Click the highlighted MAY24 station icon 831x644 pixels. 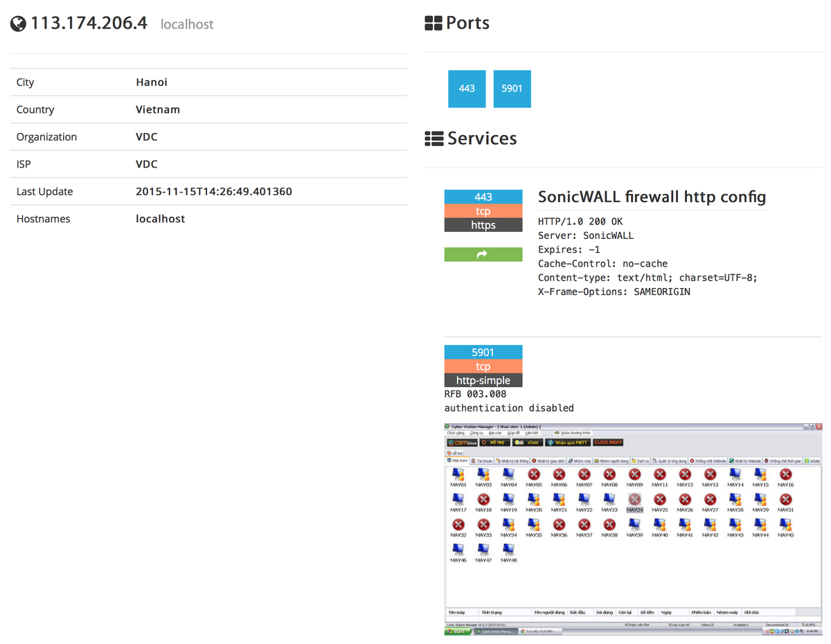pyautogui.click(x=634, y=499)
